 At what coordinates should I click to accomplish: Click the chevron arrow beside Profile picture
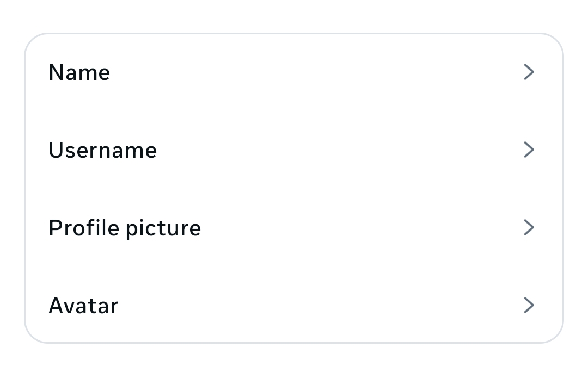[529, 227]
